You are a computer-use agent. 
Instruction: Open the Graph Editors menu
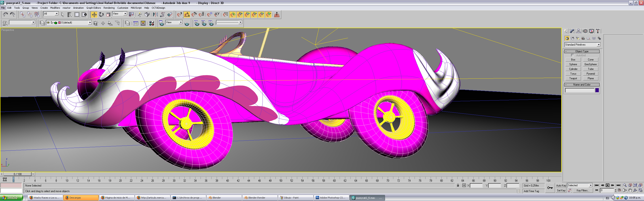93,8
